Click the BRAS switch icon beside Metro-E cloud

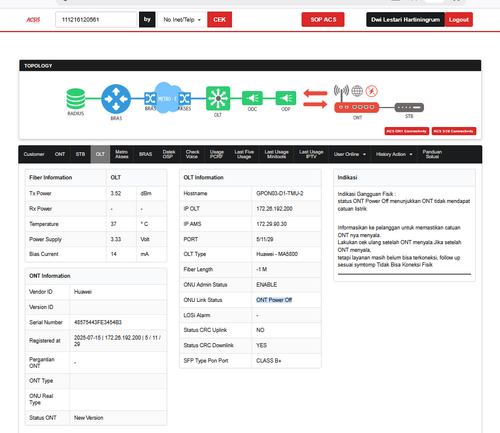point(150,99)
